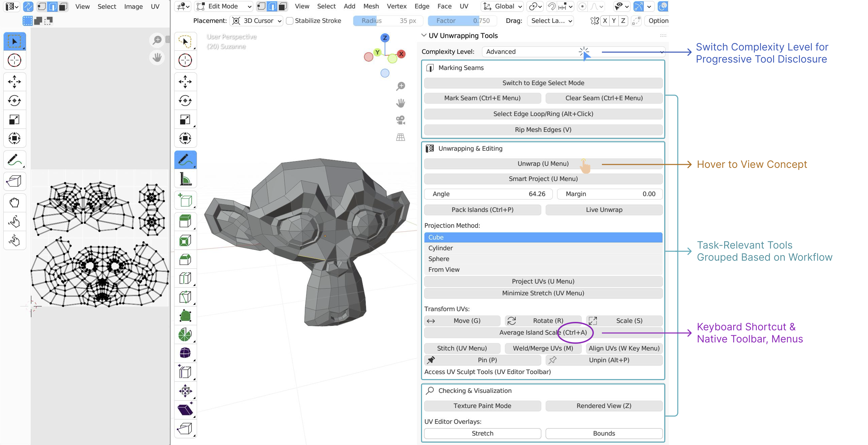The width and height of the screenshot is (868, 445).
Task: Toggle camera view icon in the viewport
Action: click(400, 120)
